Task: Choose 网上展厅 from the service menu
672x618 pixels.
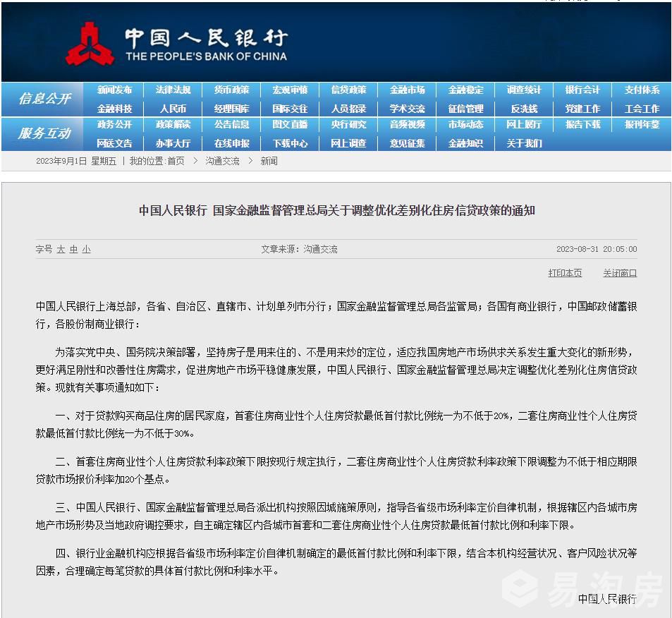Action: [x=524, y=124]
